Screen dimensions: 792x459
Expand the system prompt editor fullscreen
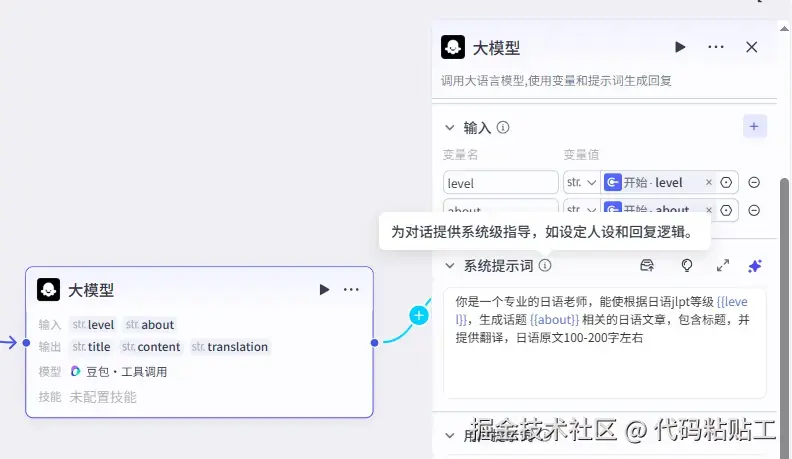coord(723,265)
